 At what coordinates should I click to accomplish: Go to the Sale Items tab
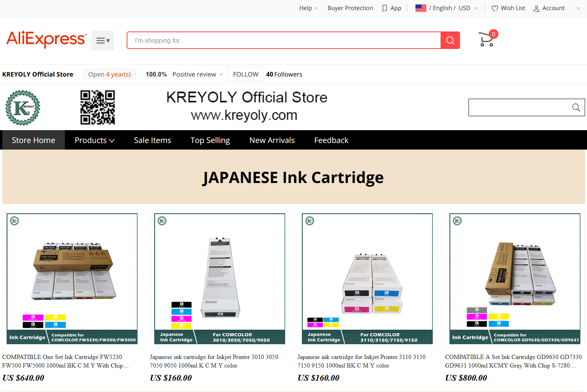(152, 140)
